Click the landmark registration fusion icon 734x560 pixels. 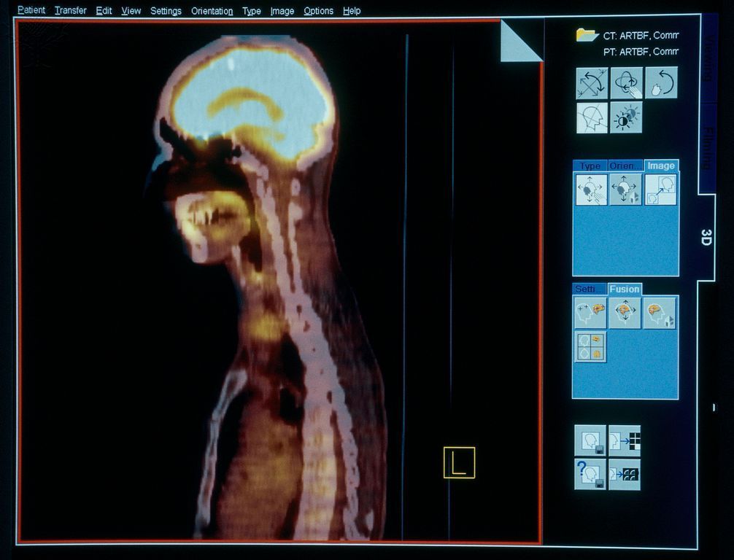590,312
